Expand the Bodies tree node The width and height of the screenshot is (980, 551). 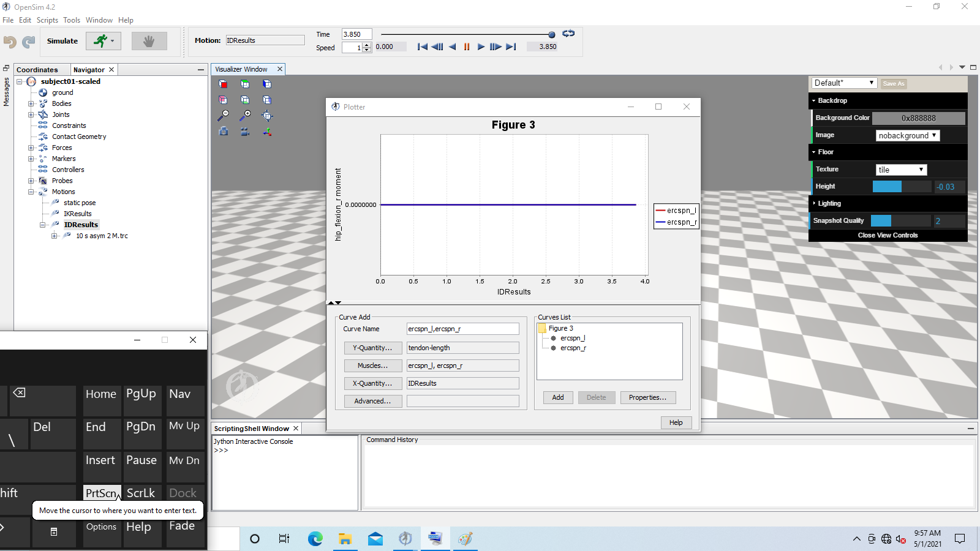31,103
